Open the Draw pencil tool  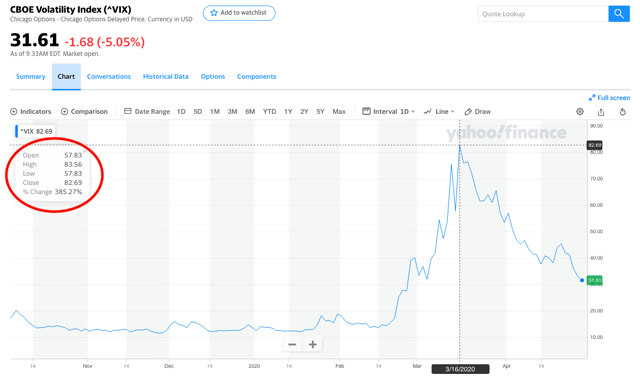pos(478,111)
